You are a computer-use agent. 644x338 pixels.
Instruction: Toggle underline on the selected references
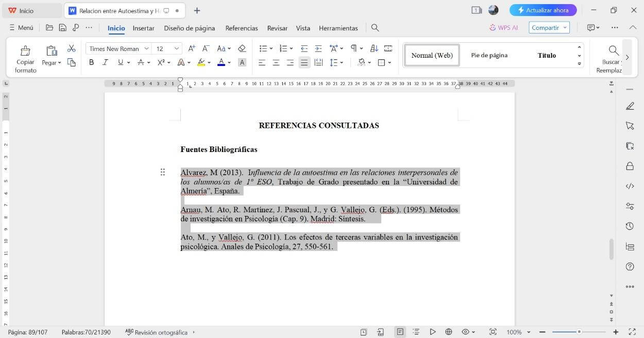tap(119, 62)
